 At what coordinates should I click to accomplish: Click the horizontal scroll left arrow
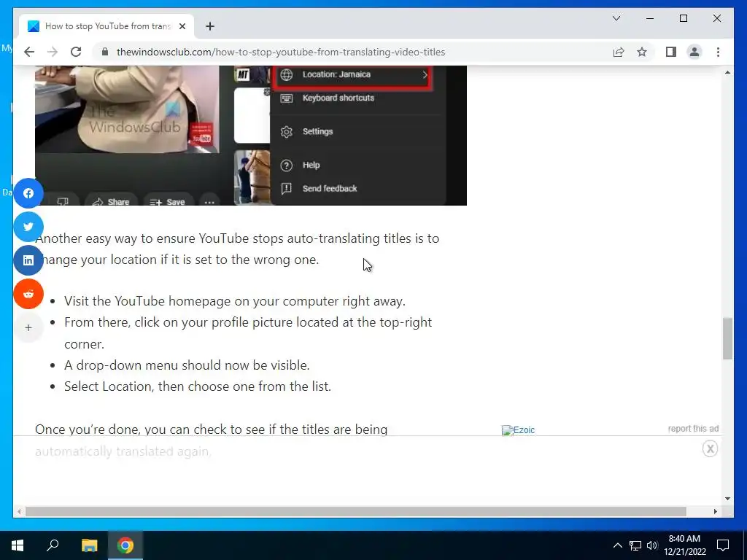(x=19, y=511)
